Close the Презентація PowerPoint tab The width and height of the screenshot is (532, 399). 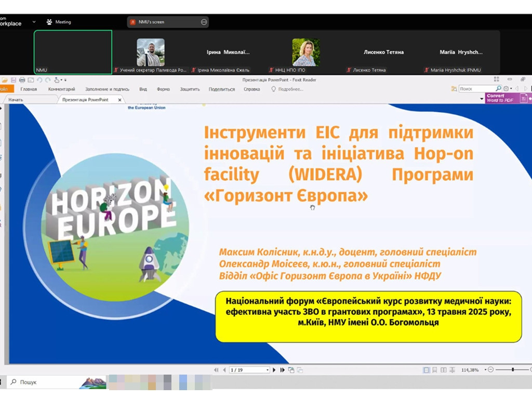(x=119, y=100)
